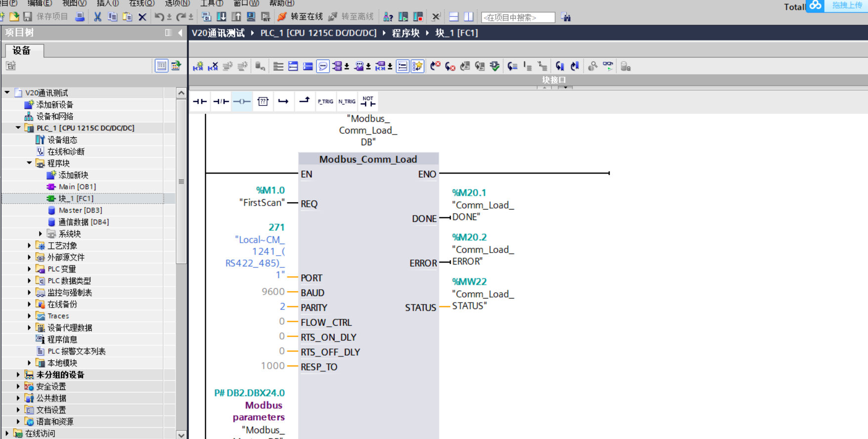The height and width of the screenshot is (439, 868).
Task: Click the split editor horizontally icon
Action: [454, 17]
